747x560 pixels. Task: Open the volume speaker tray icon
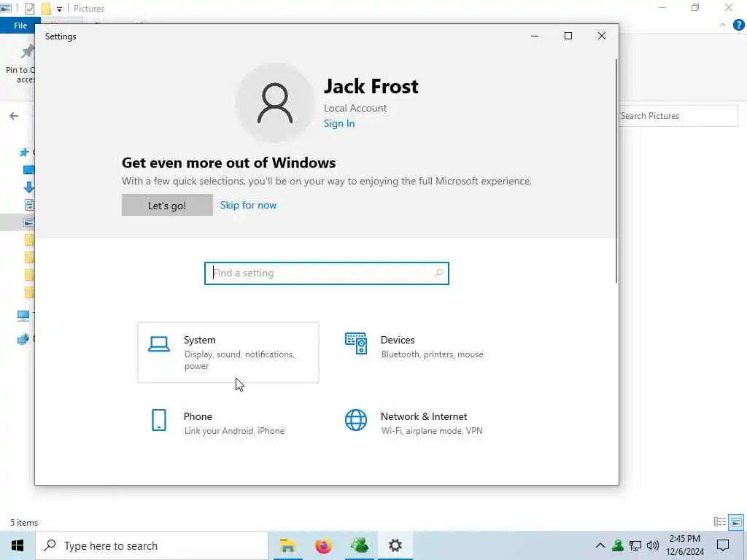[653, 545]
